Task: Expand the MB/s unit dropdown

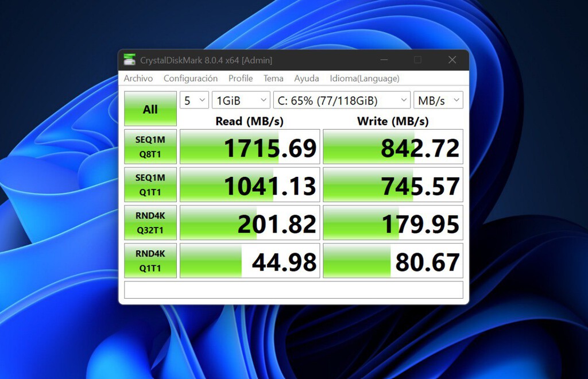Action: point(438,100)
